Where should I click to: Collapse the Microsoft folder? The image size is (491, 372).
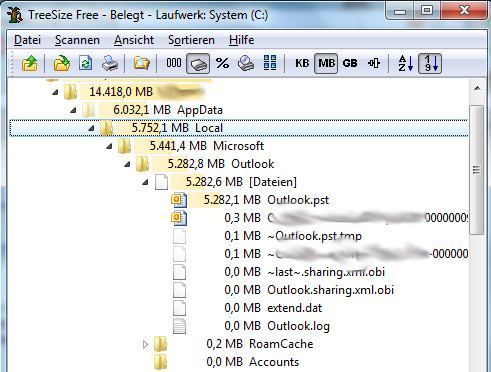pyautogui.click(x=109, y=146)
